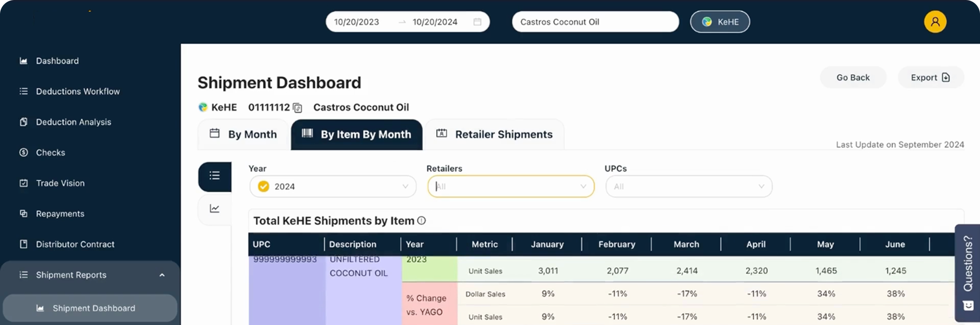Click the Checks dollar-coin icon
The image size is (980, 325).
[x=24, y=152]
